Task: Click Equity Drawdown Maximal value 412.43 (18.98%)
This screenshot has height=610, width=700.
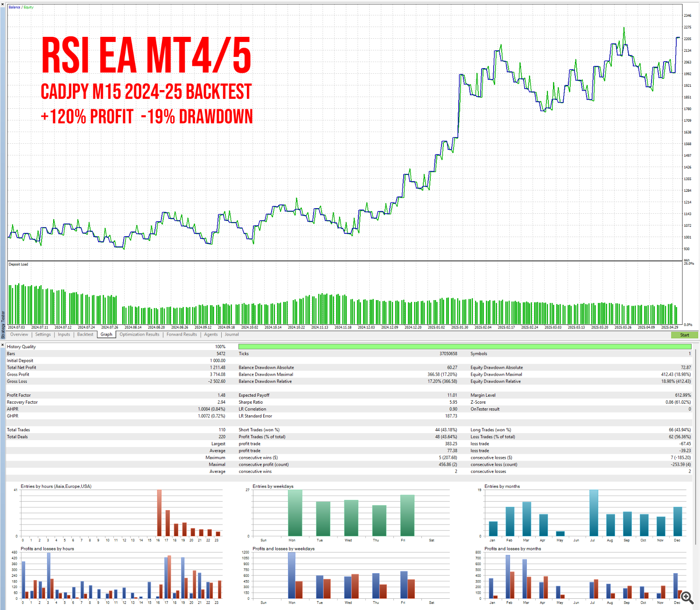Action: [x=676, y=374]
